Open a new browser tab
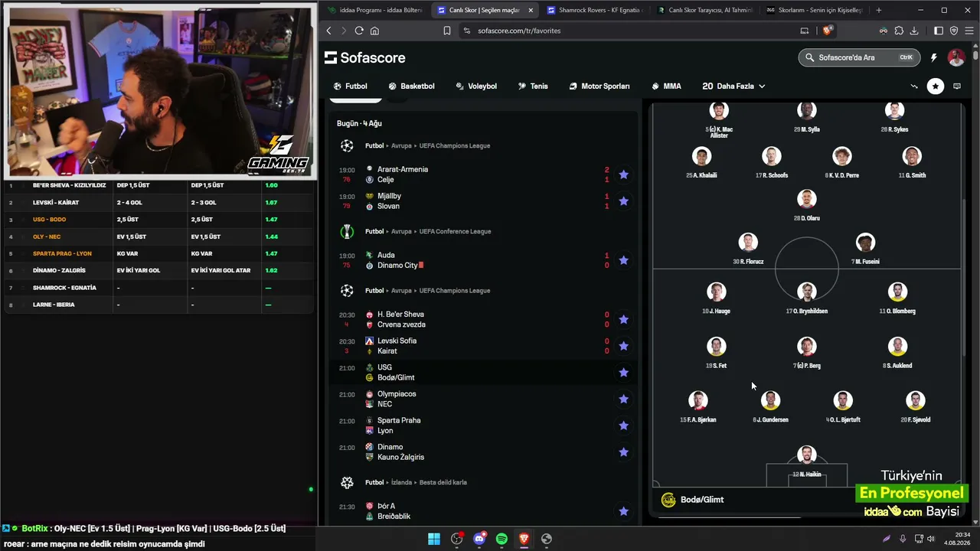This screenshot has height=551, width=980. pyautogui.click(x=878, y=10)
